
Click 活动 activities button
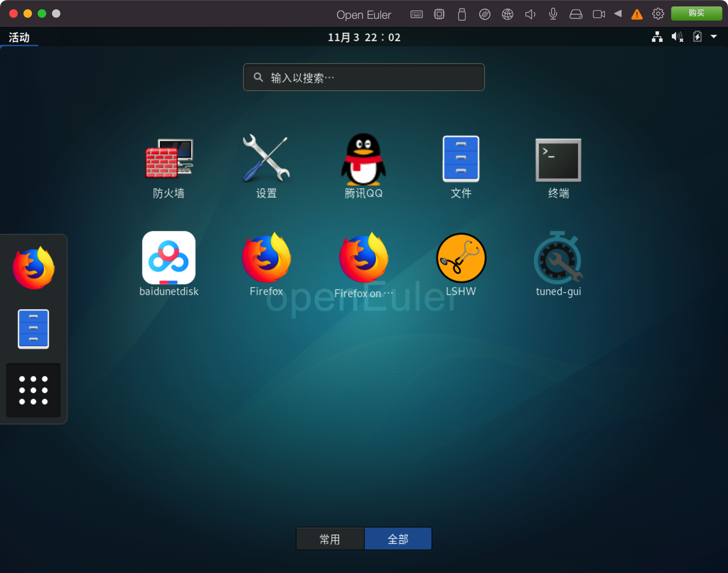(19, 37)
